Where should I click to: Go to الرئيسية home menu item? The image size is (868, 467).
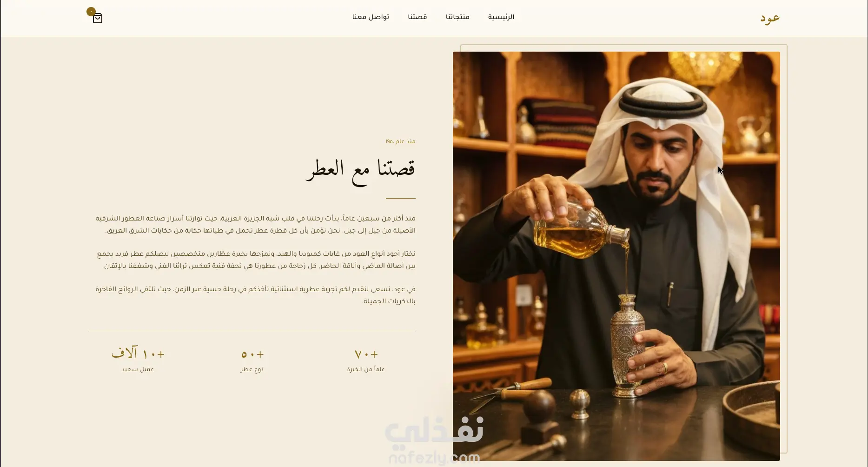point(501,17)
